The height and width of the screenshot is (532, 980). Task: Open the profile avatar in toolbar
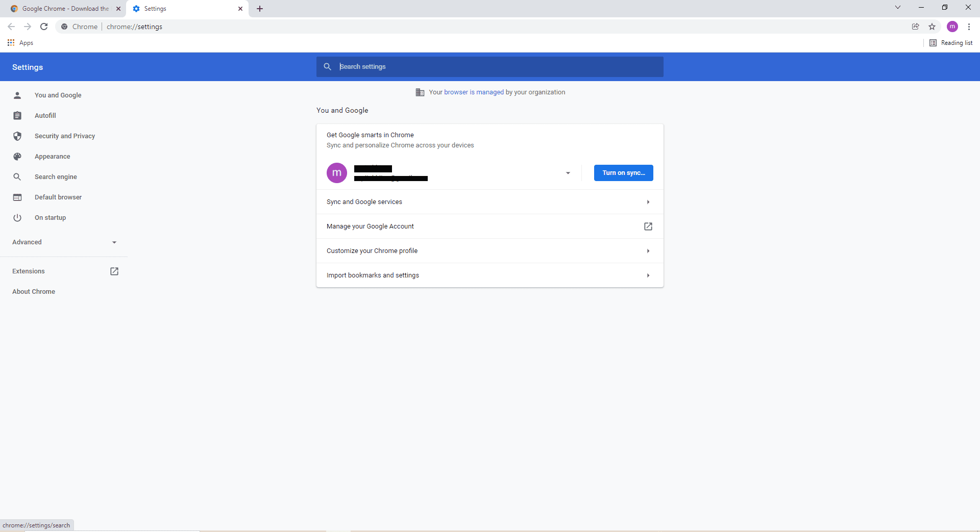(952, 27)
